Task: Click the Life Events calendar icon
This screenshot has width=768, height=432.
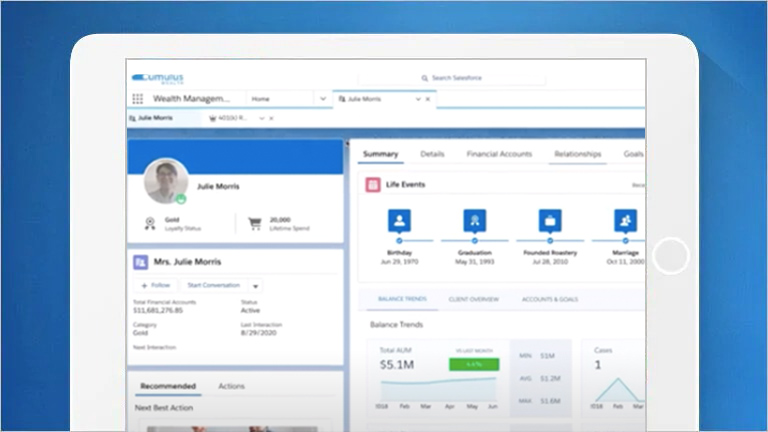Action: coord(372,185)
